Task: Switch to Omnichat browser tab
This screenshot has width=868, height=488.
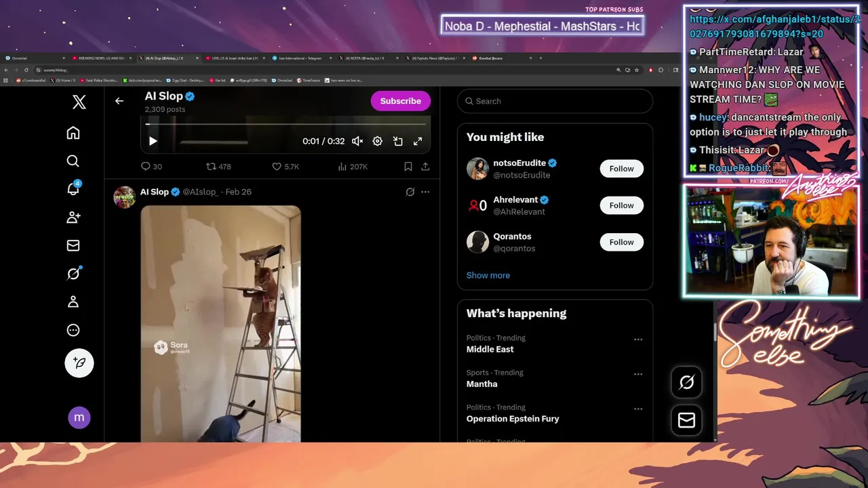Action: coord(34,58)
